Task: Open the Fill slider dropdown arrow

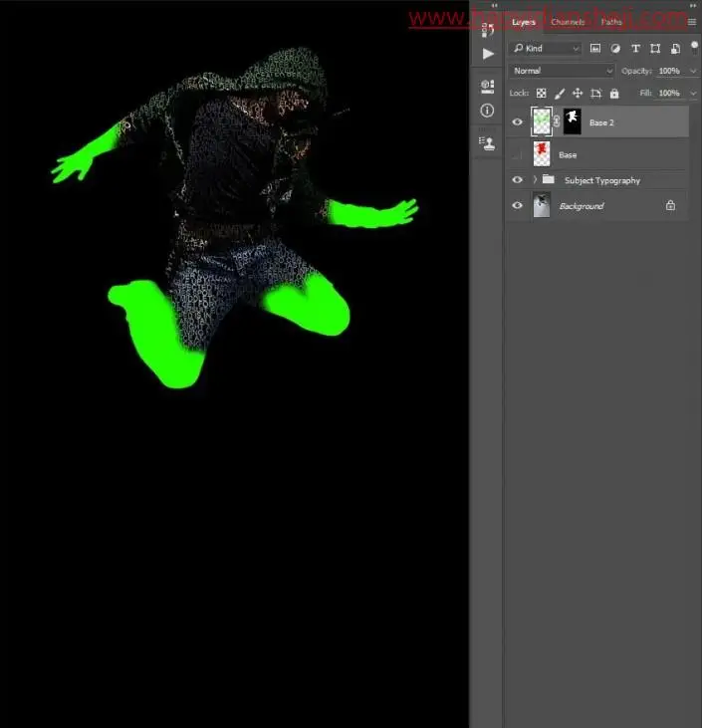Action: (693, 94)
